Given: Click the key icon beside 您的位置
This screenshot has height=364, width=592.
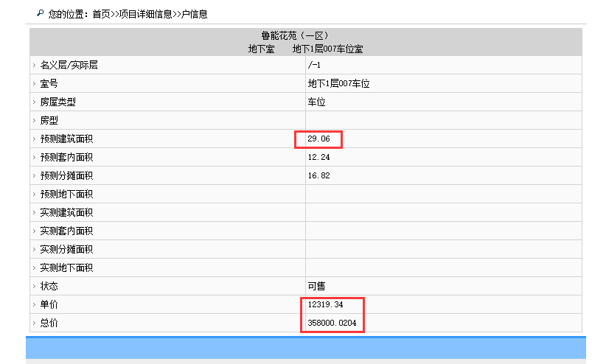Looking at the screenshot, I should pyautogui.click(x=40, y=13).
